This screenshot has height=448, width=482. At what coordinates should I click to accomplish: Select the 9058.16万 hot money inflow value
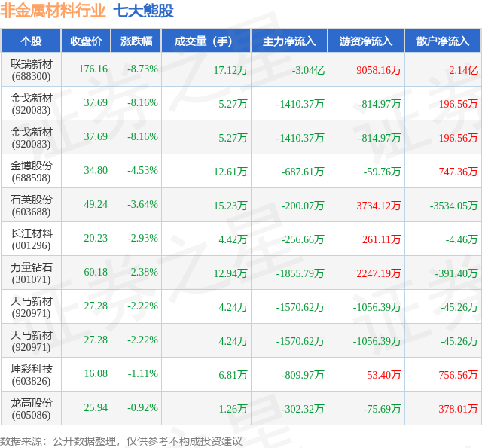click(379, 70)
